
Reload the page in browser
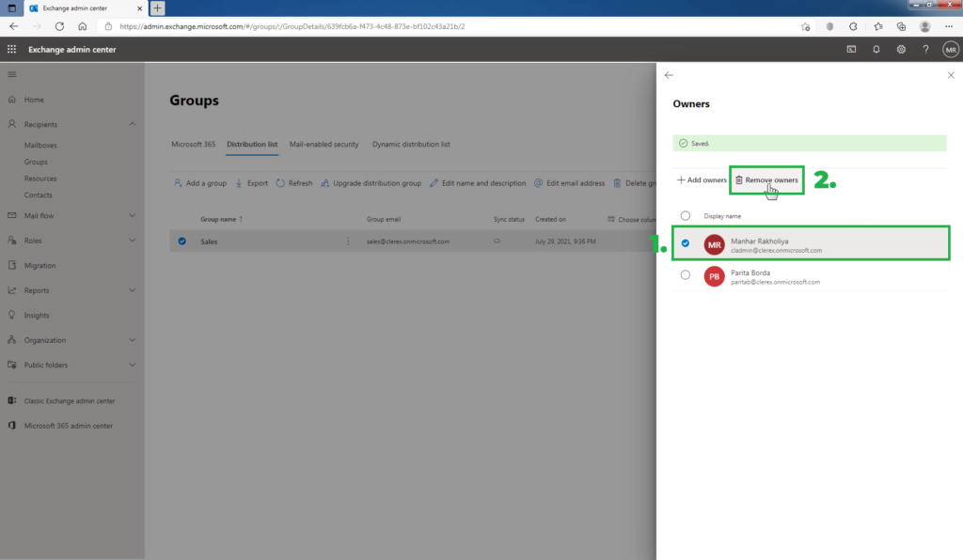click(59, 26)
